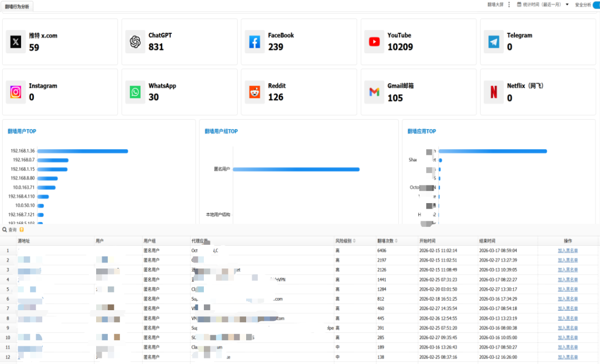Click the Reddit mascot icon
The image size is (600, 364).
254,92
